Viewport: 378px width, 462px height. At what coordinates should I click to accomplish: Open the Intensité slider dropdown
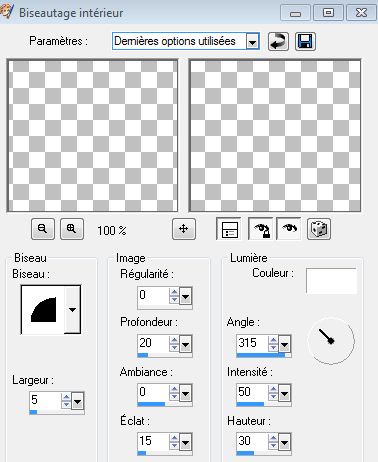coord(284,393)
